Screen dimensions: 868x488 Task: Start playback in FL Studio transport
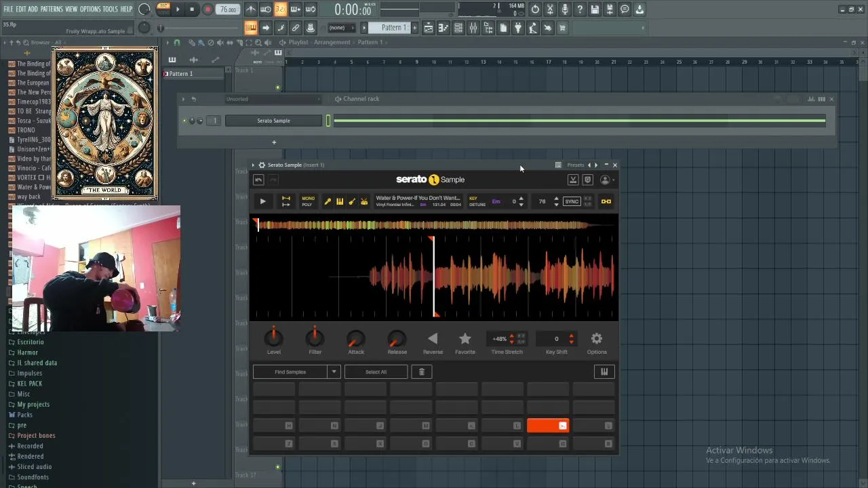pyautogui.click(x=178, y=9)
